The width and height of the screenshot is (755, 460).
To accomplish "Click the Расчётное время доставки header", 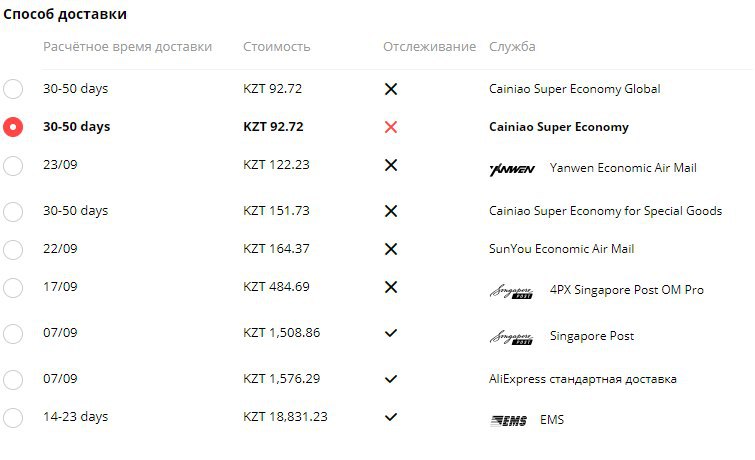I will tap(128, 47).
